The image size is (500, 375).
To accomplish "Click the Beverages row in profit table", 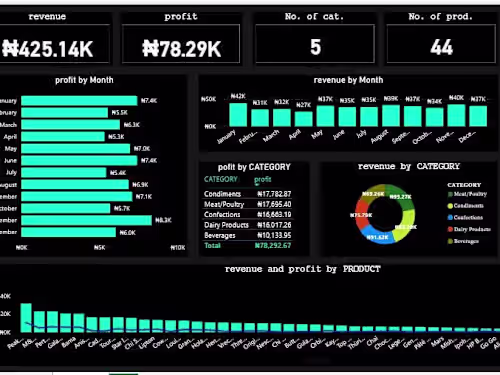I will click(x=247, y=235).
